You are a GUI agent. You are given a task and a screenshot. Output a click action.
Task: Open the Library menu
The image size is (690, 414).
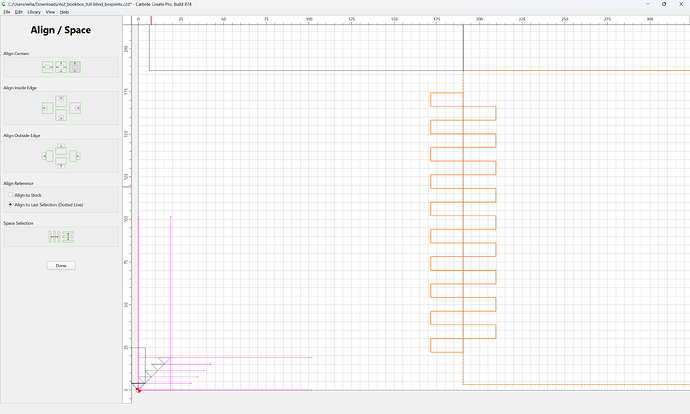34,12
